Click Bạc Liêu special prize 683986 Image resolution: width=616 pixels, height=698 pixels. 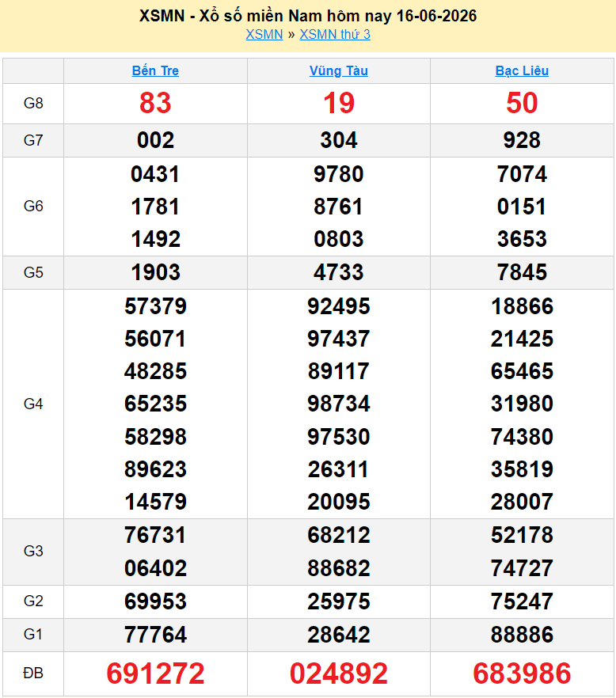pyautogui.click(x=522, y=673)
